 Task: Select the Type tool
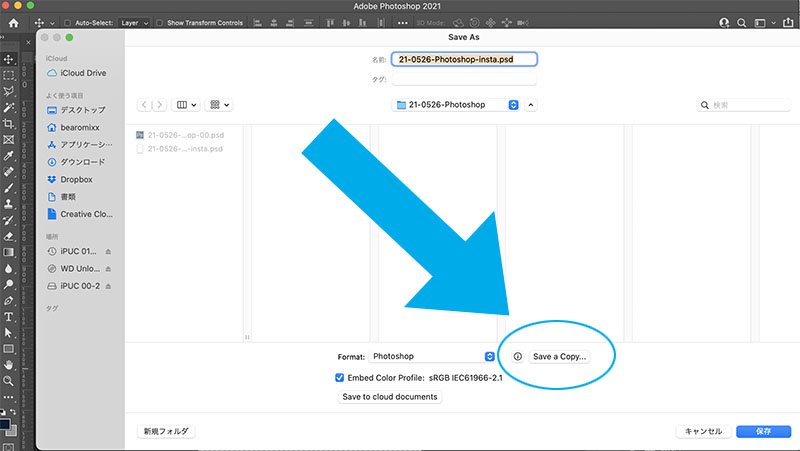[x=9, y=317]
